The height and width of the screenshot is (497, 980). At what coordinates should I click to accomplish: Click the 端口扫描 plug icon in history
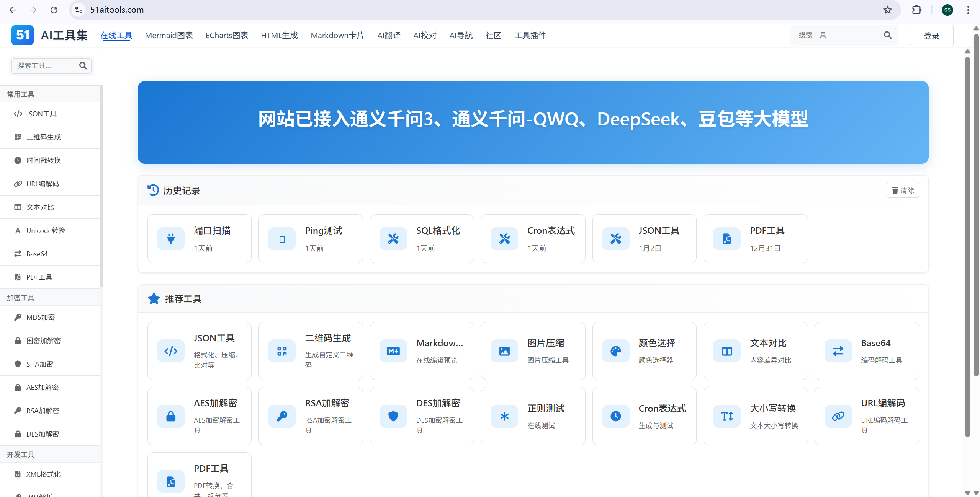pyautogui.click(x=171, y=239)
